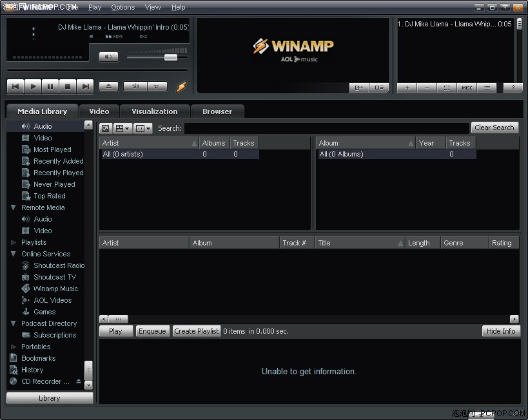The width and height of the screenshot is (528, 420).
Task: Click the first video window button under logo
Action: pos(359,88)
